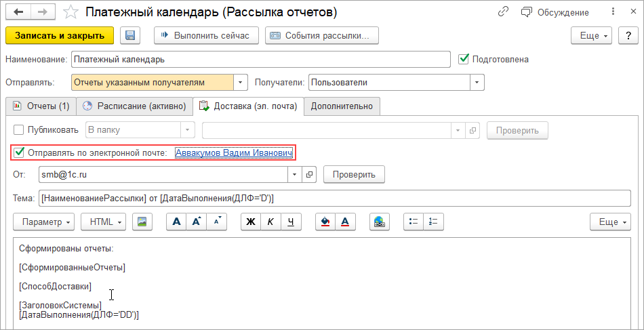Add this form to favorites with the star
644x330 pixels.
pyautogui.click(x=69, y=12)
